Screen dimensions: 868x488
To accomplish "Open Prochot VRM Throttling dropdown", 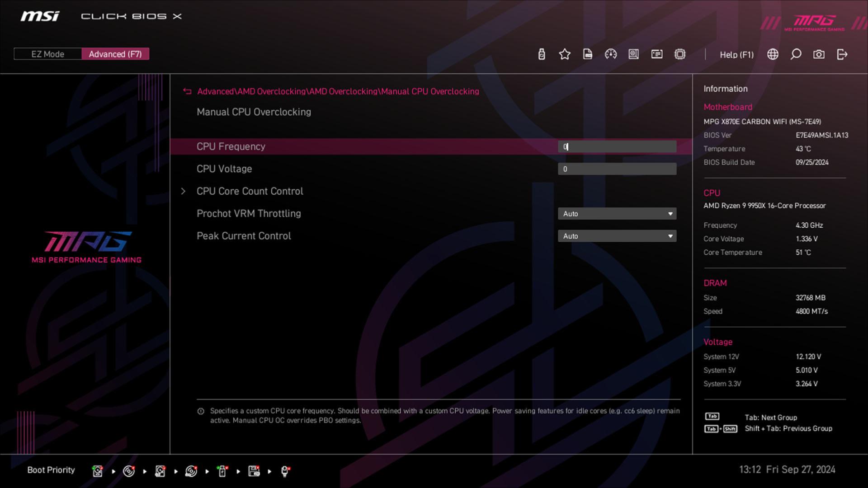I will pos(617,214).
